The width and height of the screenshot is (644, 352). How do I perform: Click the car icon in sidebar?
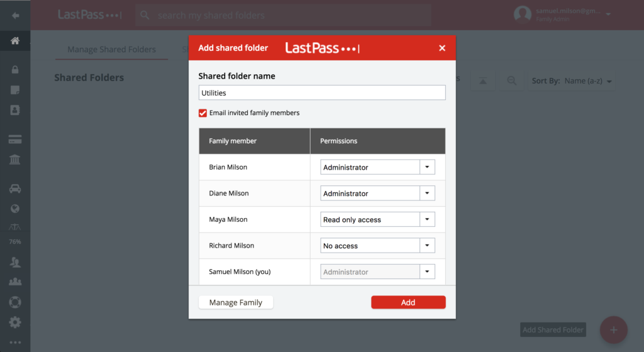pos(15,189)
